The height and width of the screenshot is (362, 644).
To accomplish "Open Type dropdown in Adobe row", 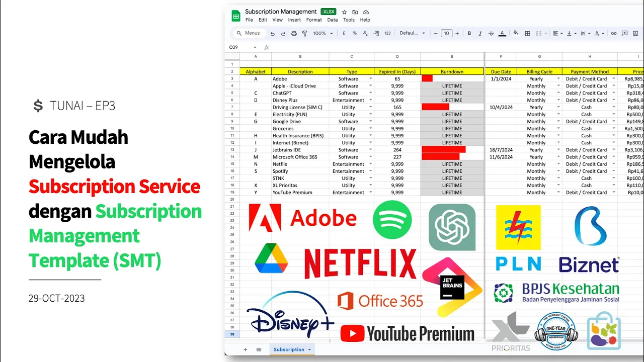I will [x=371, y=79].
